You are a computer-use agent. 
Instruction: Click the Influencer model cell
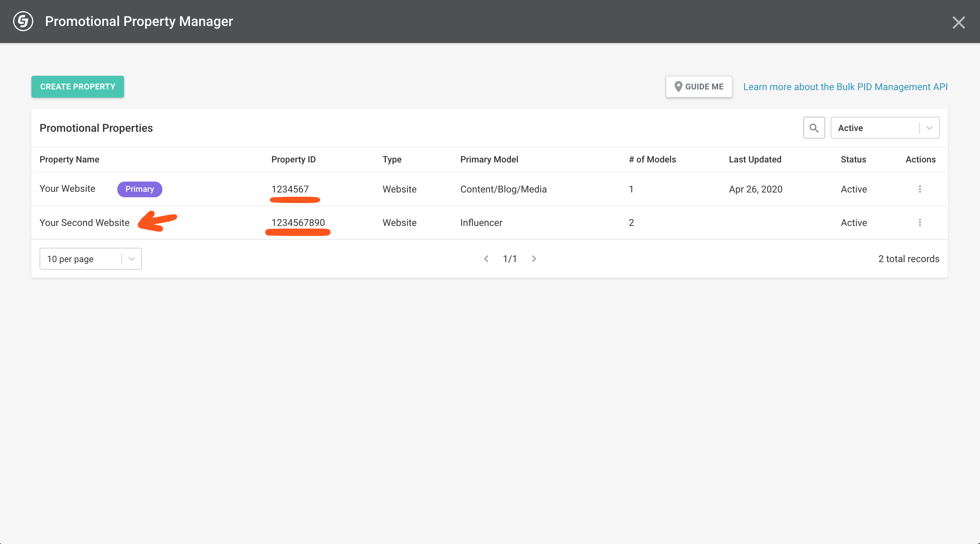(481, 223)
